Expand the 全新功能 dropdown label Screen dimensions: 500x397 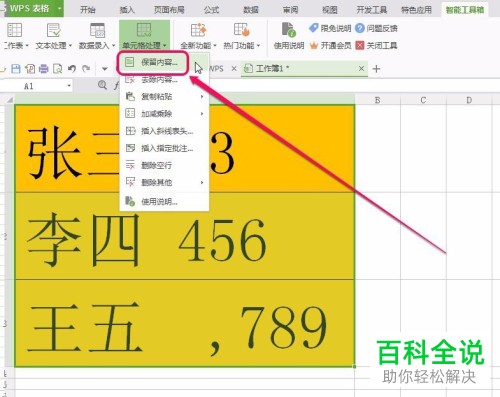(x=198, y=45)
